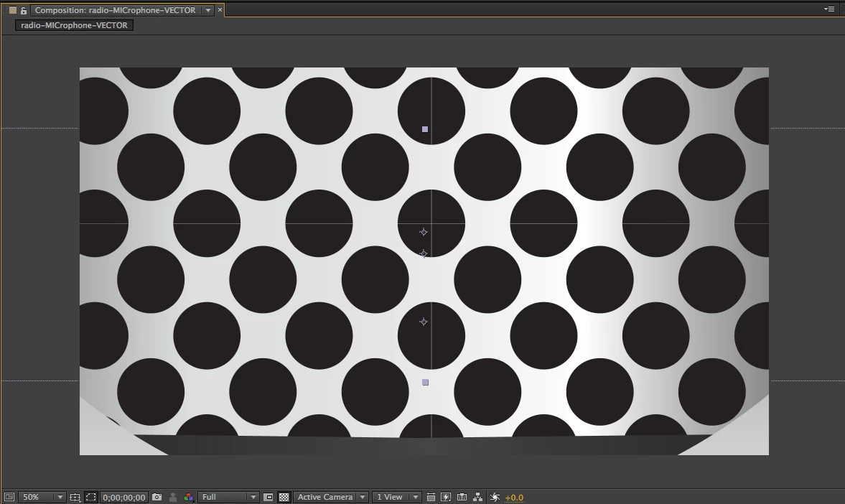Screen dimensions: 845x504
Task: Click the current time 0;00;00;00 field
Action: 124,497
